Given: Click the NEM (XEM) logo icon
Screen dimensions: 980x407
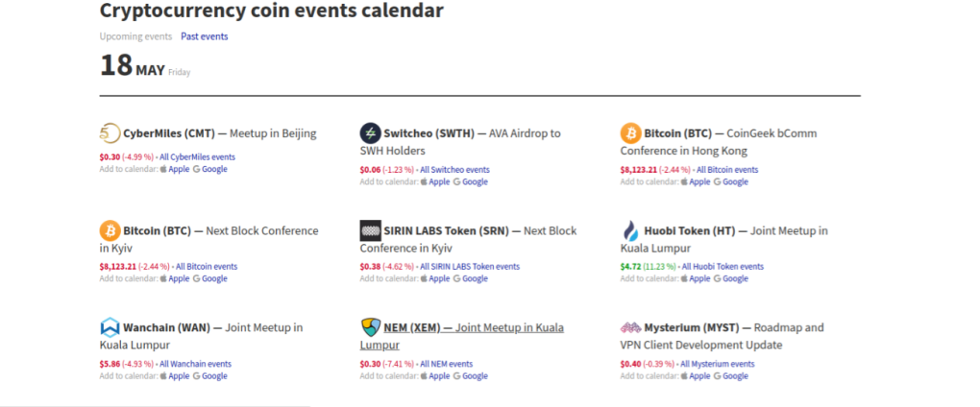Looking at the screenshot, I should click(371, 327).
